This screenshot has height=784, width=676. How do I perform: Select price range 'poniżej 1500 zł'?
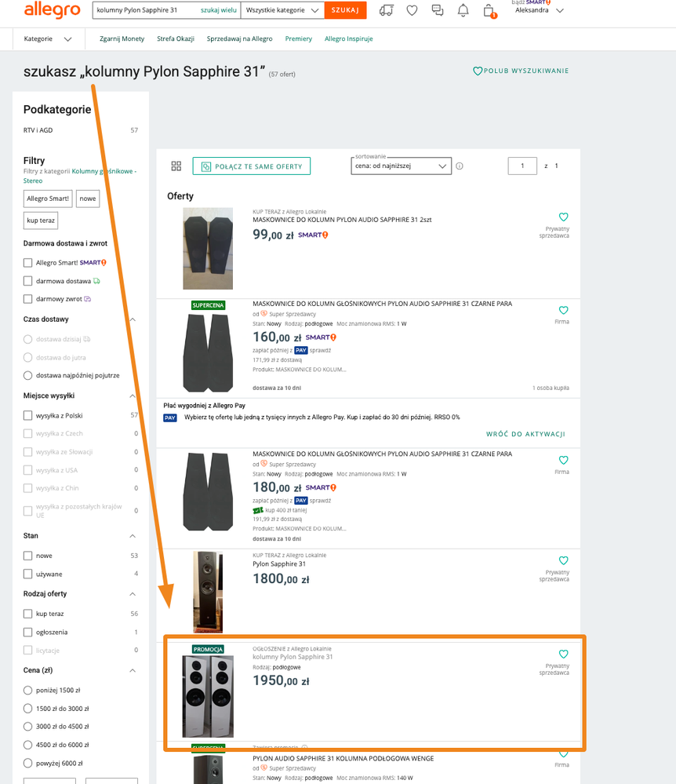(x=28, y=691)
